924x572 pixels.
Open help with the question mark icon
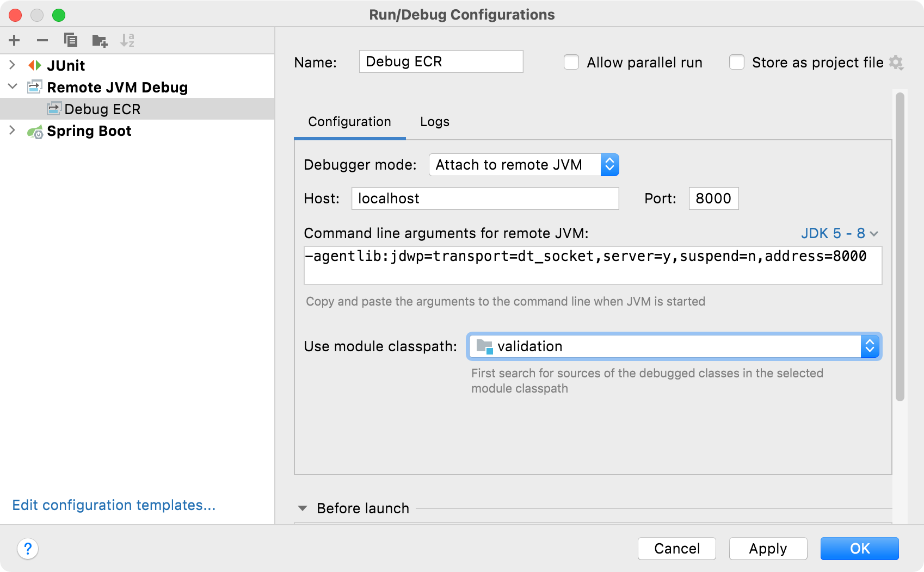(x=28, y=549)
